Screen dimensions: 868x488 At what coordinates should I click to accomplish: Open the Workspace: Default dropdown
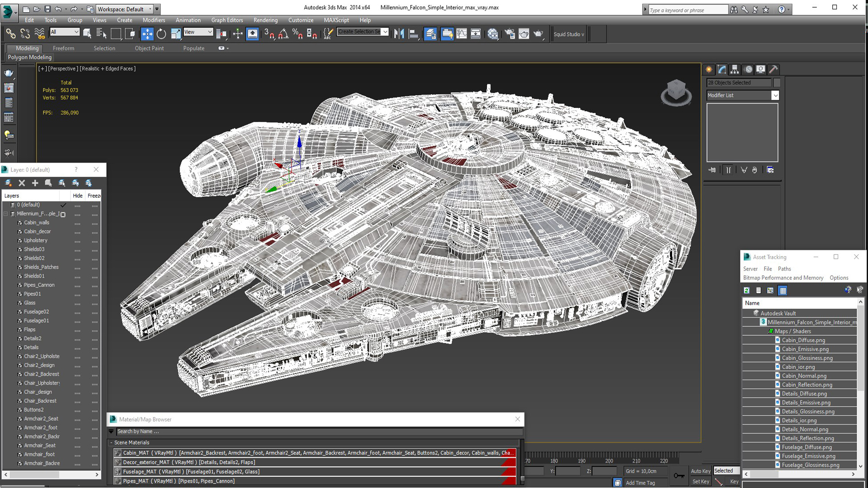point(124,9)
